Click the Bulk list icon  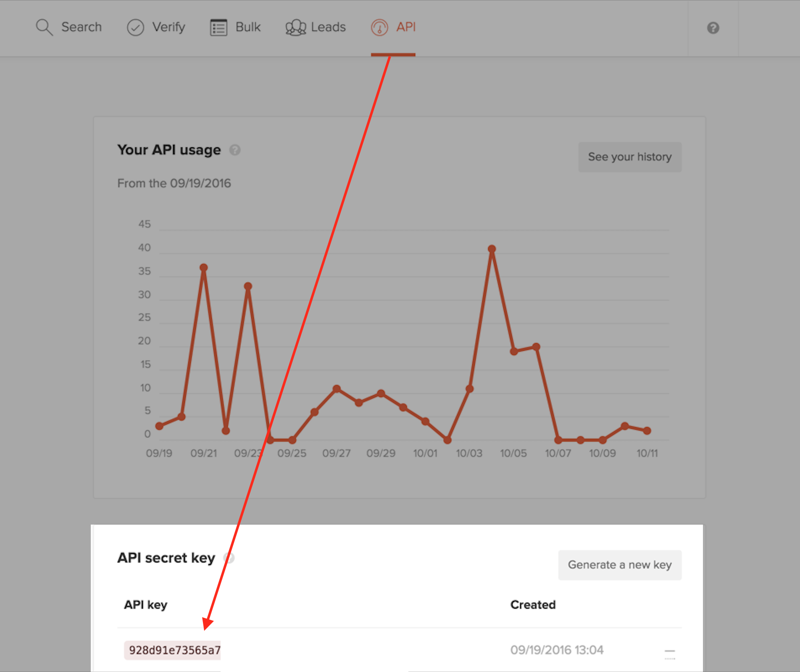[218, 28]
